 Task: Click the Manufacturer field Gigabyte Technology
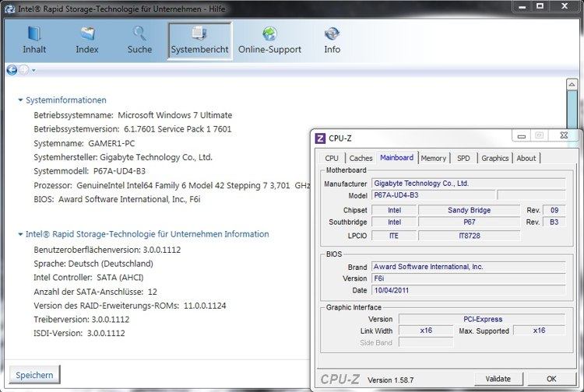468,184
